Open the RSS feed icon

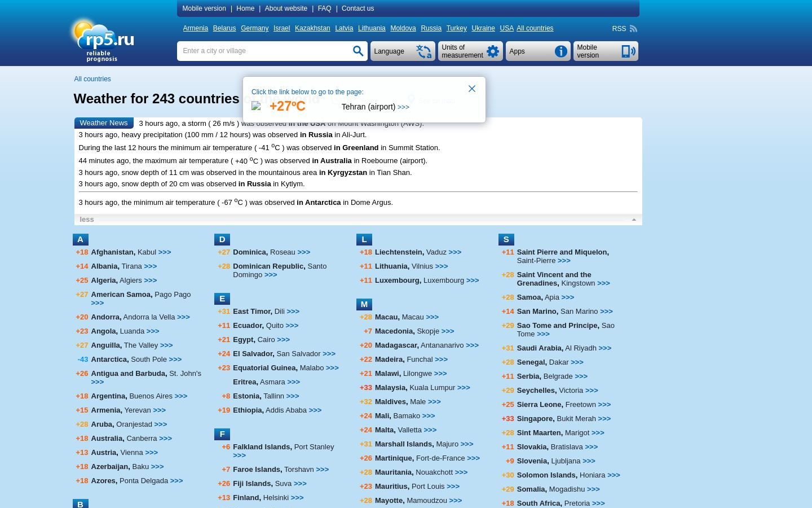tap(633, 29)
